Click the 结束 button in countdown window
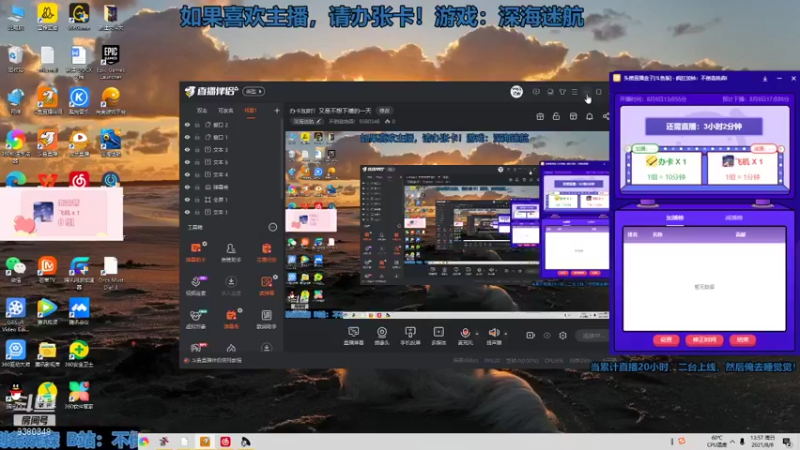This screenshot has height=450, width=800. coord(742,340)
